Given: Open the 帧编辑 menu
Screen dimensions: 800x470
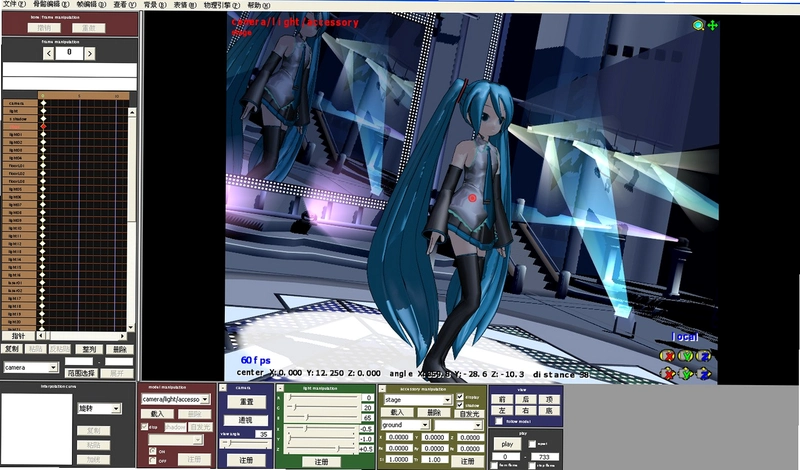Looking at the screenshot, I should click(x=91, y=5).
